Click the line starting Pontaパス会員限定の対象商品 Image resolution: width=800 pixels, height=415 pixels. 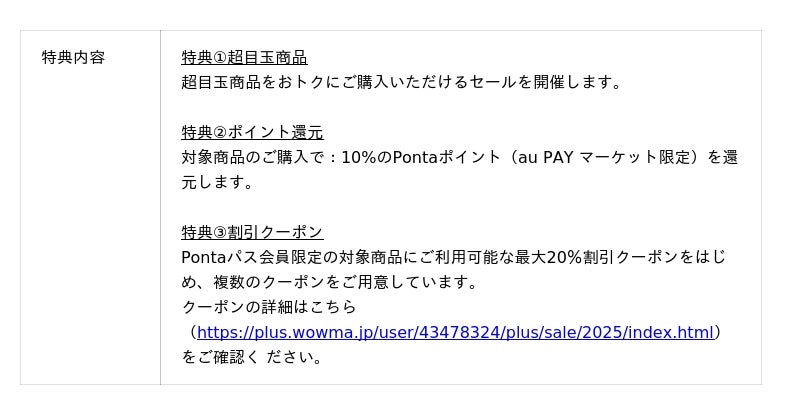click(453, 257)
